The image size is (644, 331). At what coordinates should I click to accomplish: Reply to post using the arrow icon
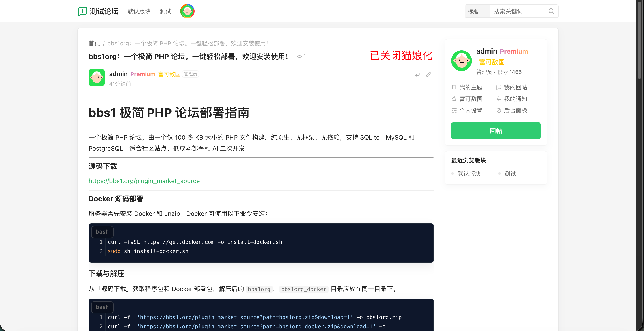417,75
